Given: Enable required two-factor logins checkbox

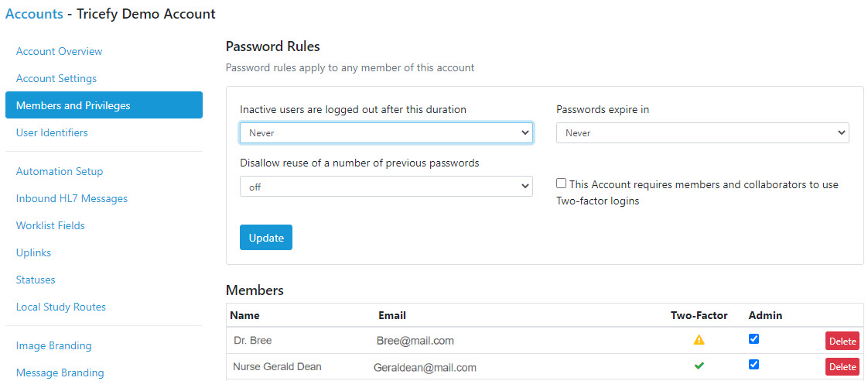Looking at the screenshot, I should [x=562, y=184].
